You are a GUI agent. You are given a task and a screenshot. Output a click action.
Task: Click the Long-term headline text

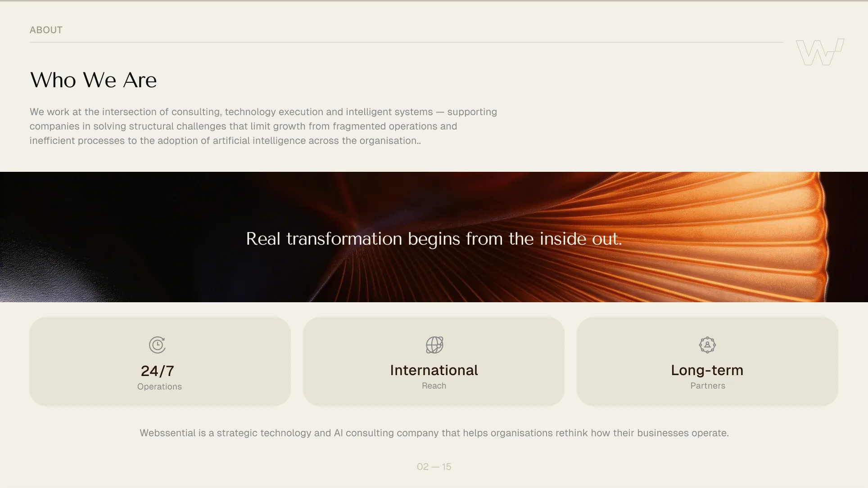(x=707, y=370)
